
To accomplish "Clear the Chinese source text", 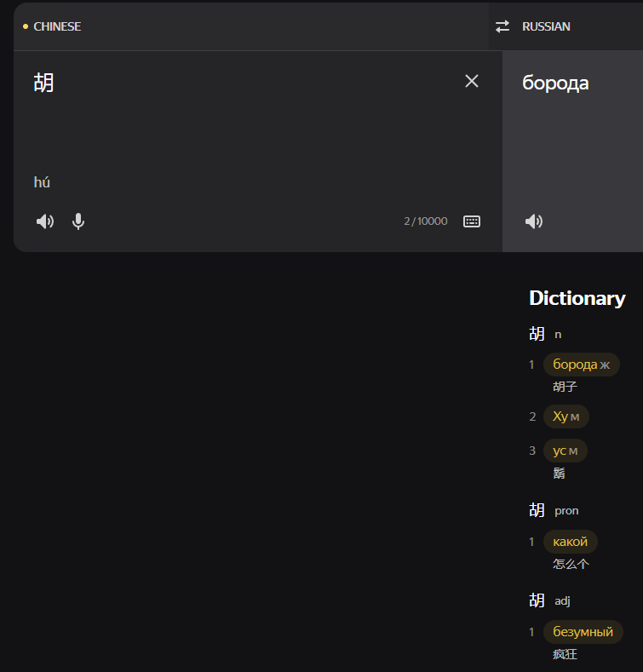I will pyautogui.click(x=472, y=81).
